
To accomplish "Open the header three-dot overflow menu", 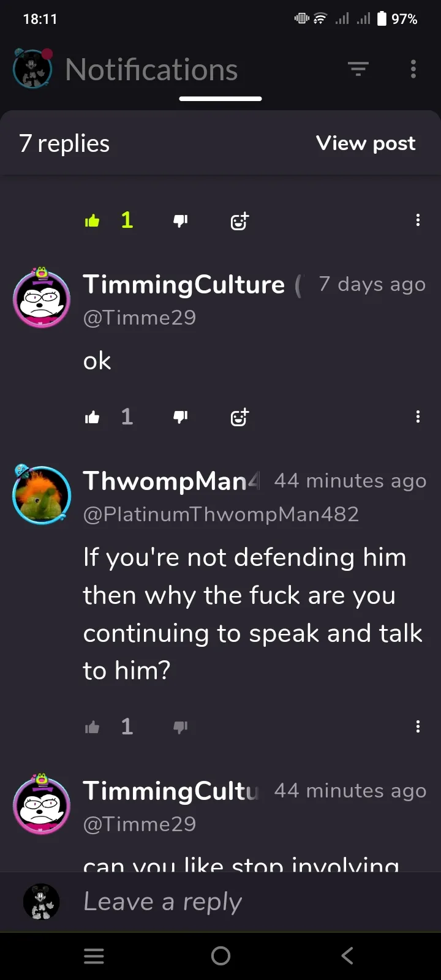I will [x=413, y=69].
